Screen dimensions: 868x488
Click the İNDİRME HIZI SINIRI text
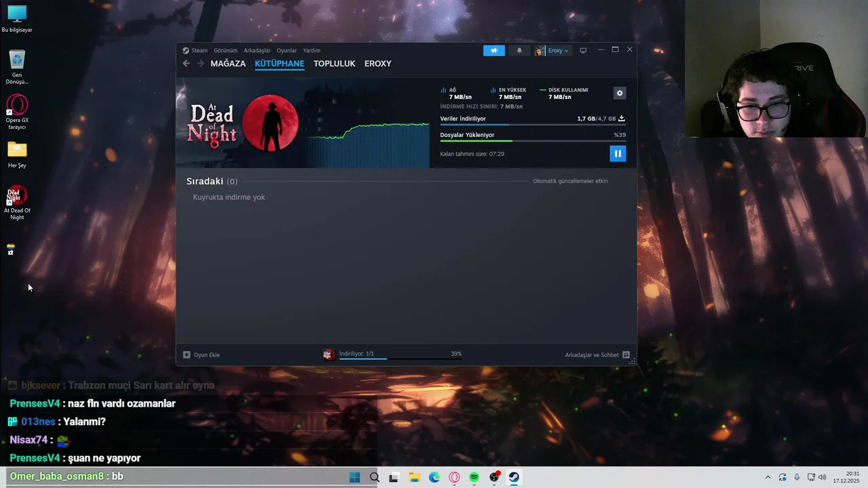pyautogui.click(x=481, y=106)
